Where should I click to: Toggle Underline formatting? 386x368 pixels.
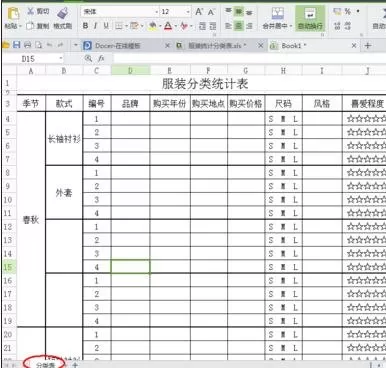pos(106,26)
